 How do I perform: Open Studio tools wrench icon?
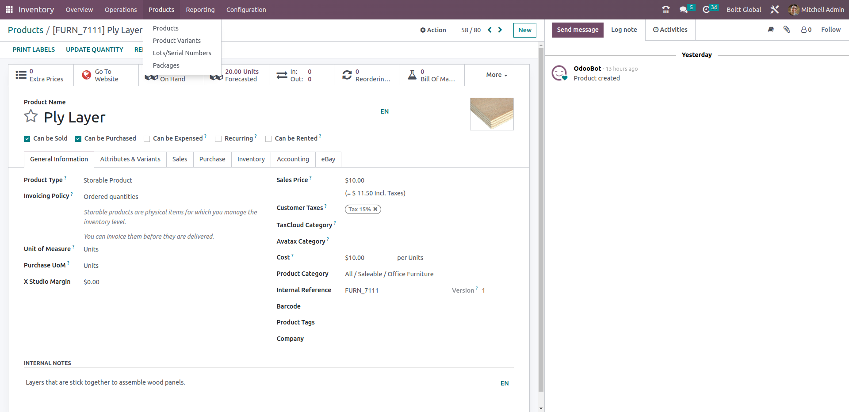(775, 10)
